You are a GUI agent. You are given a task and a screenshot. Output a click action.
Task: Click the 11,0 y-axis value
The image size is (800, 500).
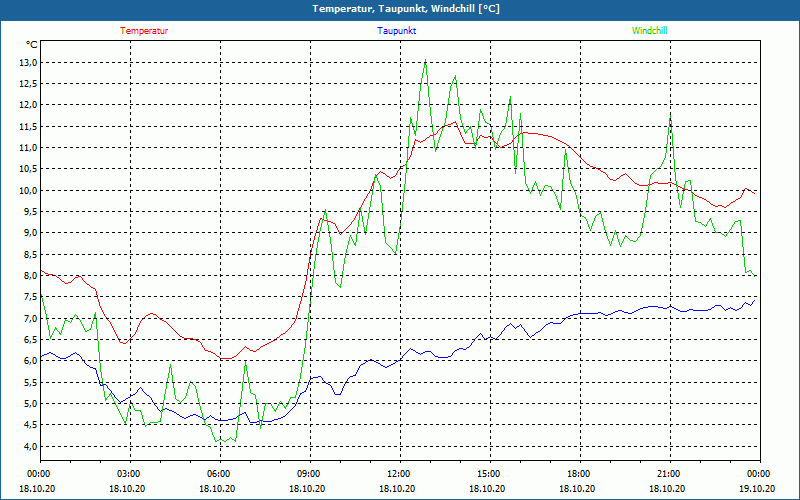(x=28, y=148)
